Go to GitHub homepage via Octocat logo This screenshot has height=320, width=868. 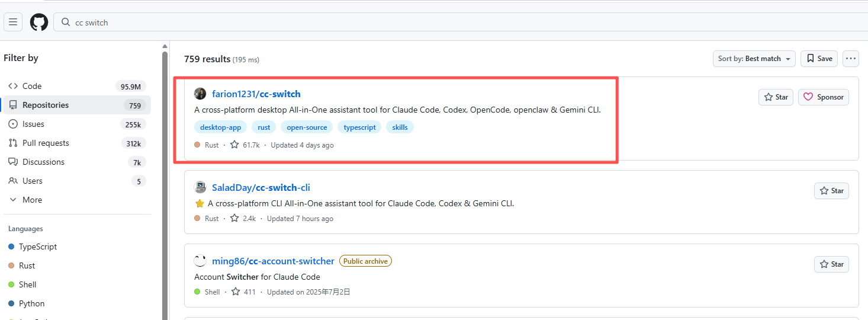(39, 23)
